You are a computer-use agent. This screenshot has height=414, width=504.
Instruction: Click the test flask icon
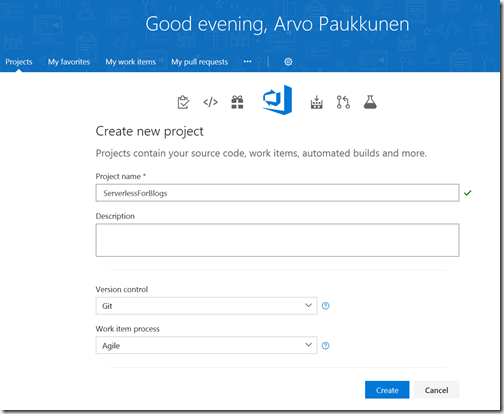pos(370,102)
